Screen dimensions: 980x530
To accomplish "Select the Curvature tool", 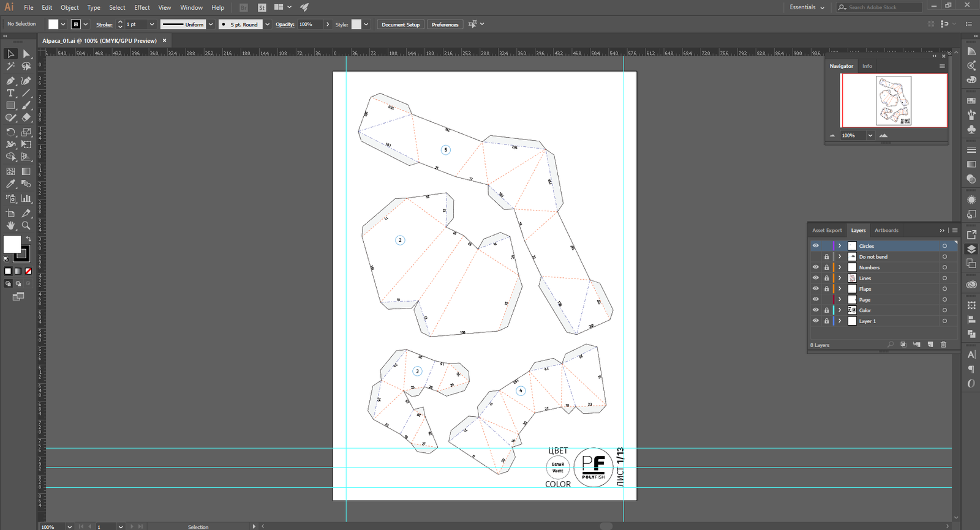I will [x=26, y=80].
